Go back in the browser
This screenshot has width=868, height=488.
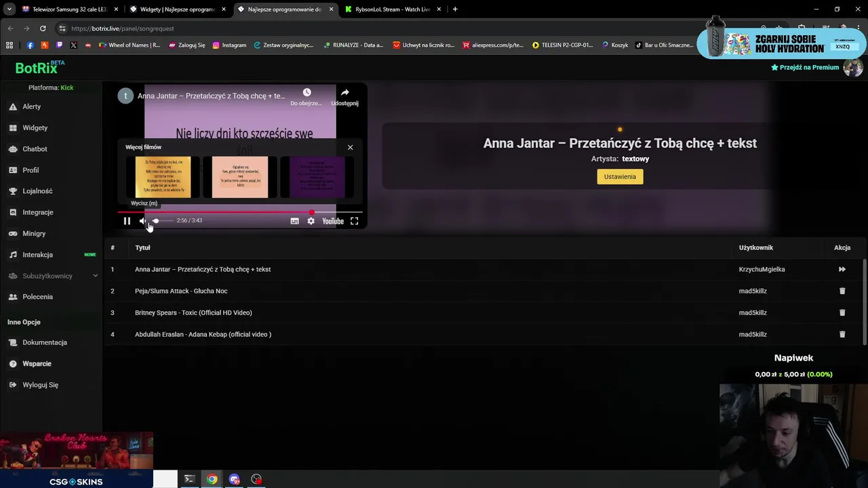point(10,28)
